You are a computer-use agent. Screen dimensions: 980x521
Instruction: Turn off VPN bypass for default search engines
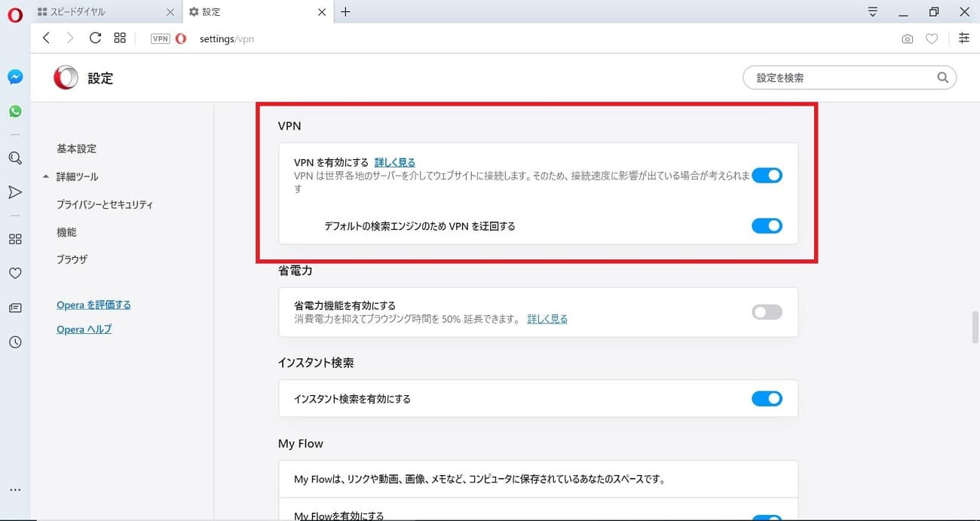pyautogui.click(x=767, y=225)
